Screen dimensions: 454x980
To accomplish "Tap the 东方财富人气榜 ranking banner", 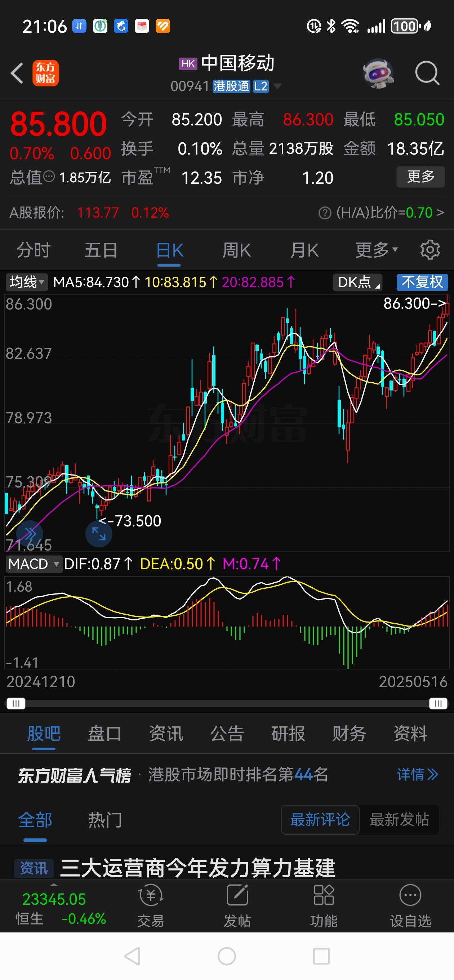I will (227, 774).
